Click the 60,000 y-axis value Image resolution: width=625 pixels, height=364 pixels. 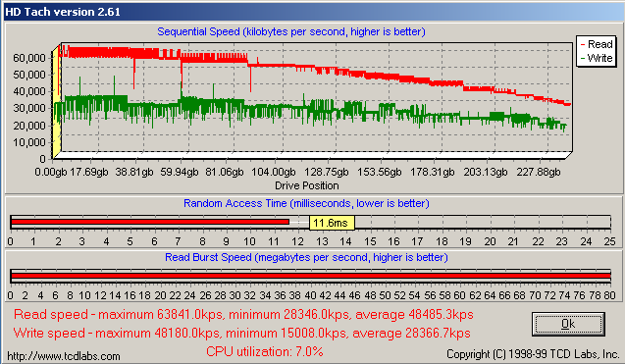click(x=29, y=58)
